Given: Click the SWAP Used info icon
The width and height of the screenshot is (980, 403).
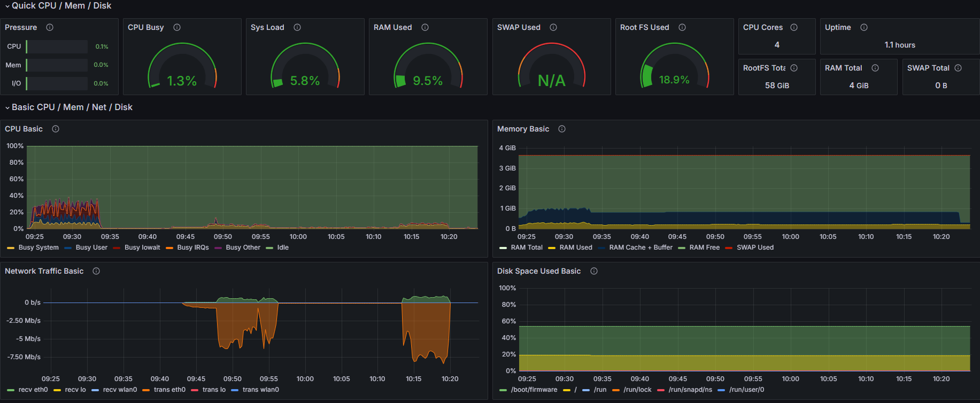Looking at the screenshot, I should point(553,27).
